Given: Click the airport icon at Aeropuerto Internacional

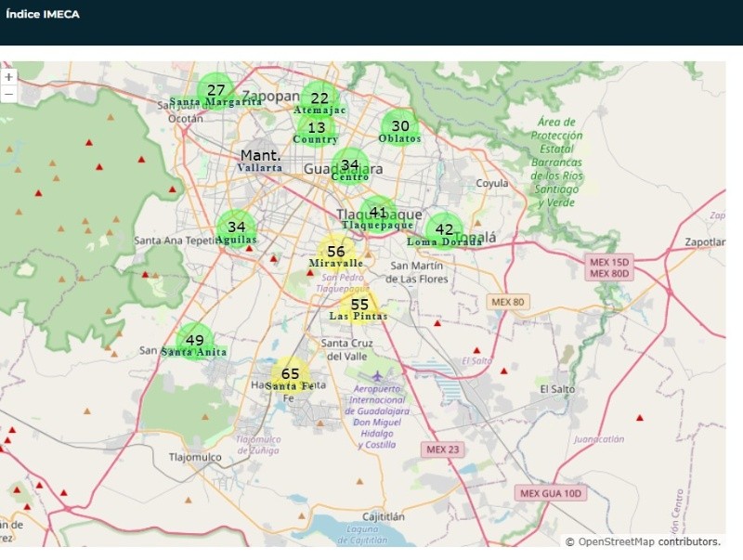Looking at the screenshot, I should pyautogui.click(x=375, y=373).
